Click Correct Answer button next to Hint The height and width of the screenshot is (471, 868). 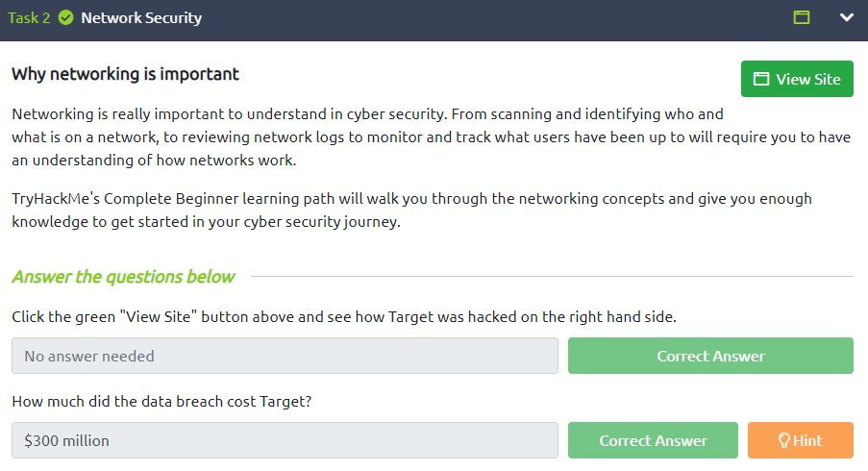653,440
